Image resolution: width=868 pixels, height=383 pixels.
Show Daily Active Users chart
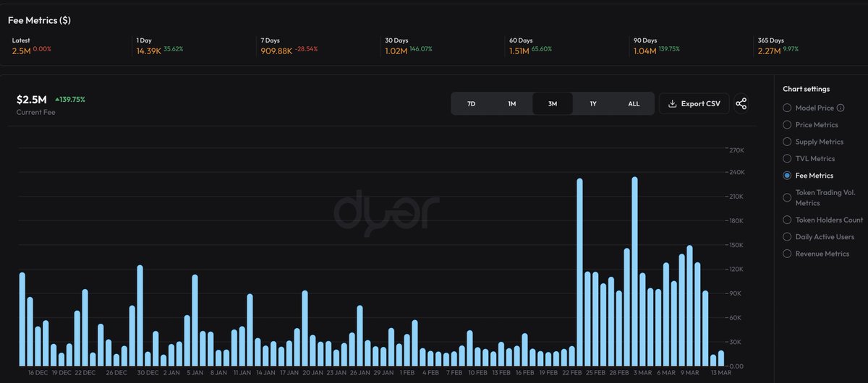(787, 237)
